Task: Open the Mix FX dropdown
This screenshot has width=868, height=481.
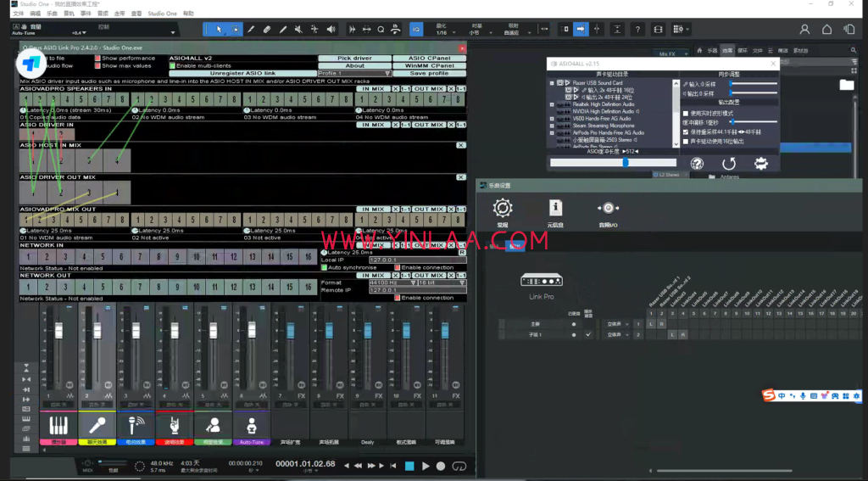Action: click(671, 53)
